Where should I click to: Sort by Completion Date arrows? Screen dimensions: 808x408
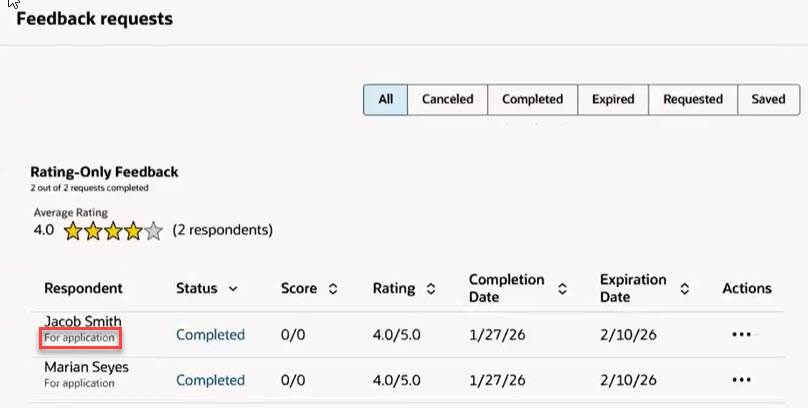point(562,288)
